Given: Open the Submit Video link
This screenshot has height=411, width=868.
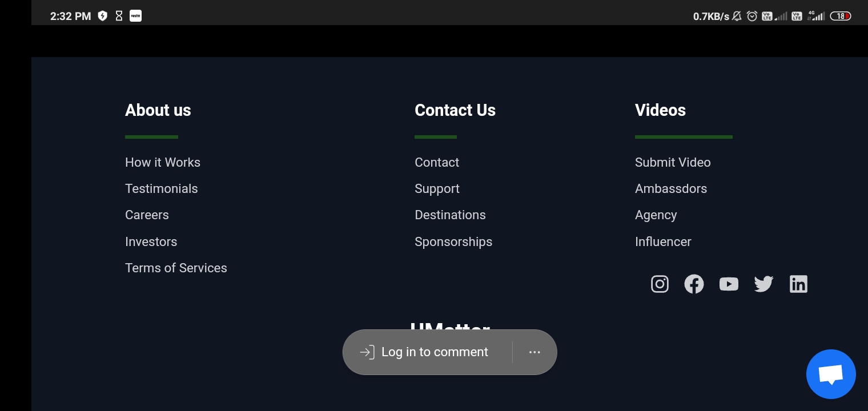Looking at the screenshot, I should coord(673,162).
